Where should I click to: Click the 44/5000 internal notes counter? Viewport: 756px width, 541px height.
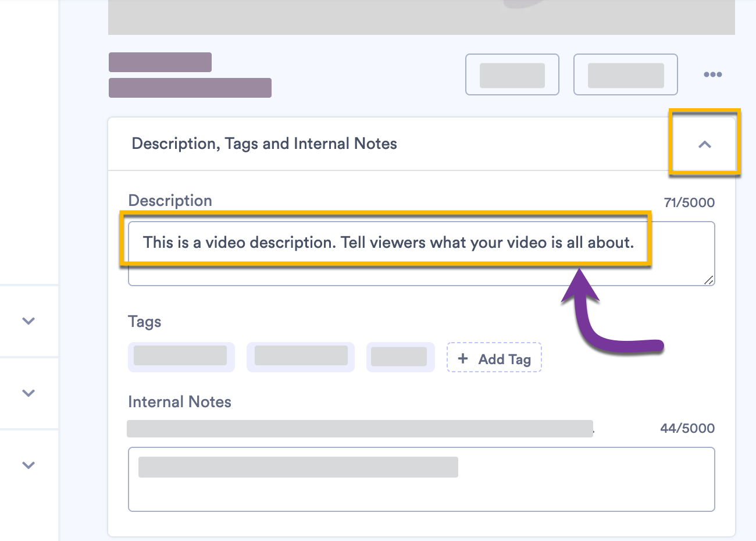click(x=687, y=428)
